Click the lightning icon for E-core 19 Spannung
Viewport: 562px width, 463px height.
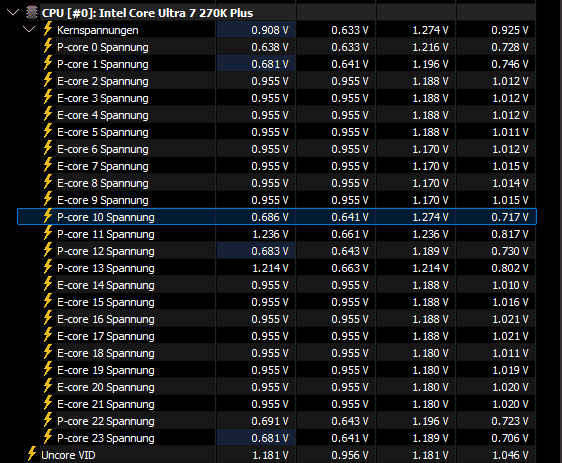(48, 369)
